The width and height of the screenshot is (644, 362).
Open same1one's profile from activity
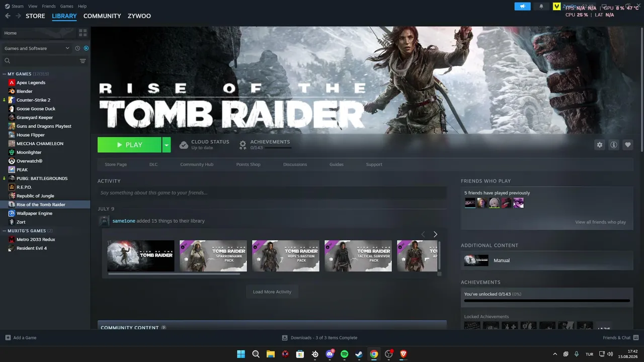tap(124, 221)
